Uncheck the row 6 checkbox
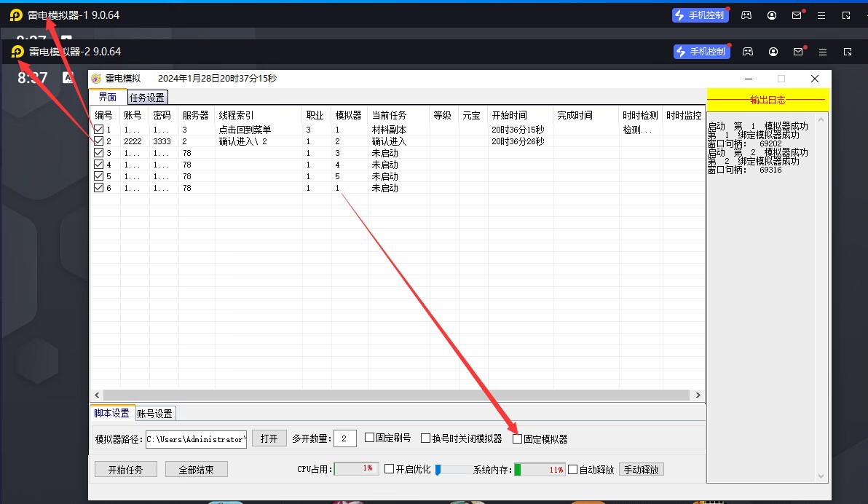868x504 pixels. click(98, 187)
